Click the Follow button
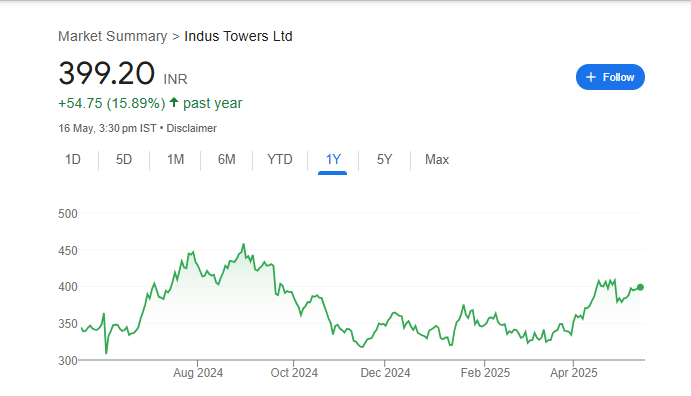The width and height of the screenshot is (691, 396). click(x=610, y=77)
